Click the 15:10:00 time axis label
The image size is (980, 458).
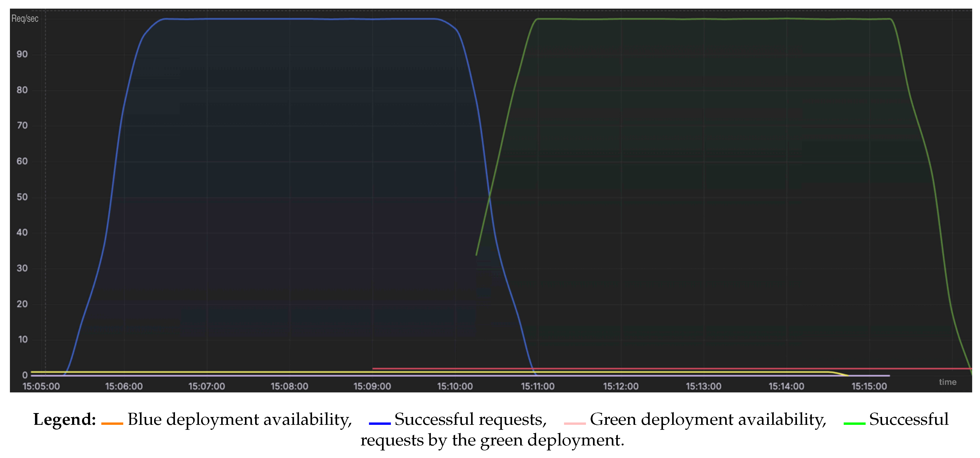455,386
